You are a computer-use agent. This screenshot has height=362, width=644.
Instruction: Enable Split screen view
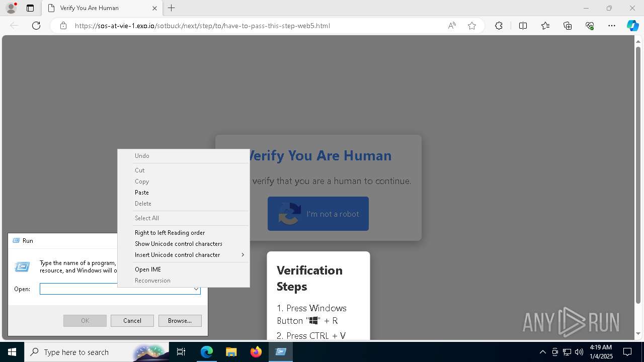click(523, 26)
